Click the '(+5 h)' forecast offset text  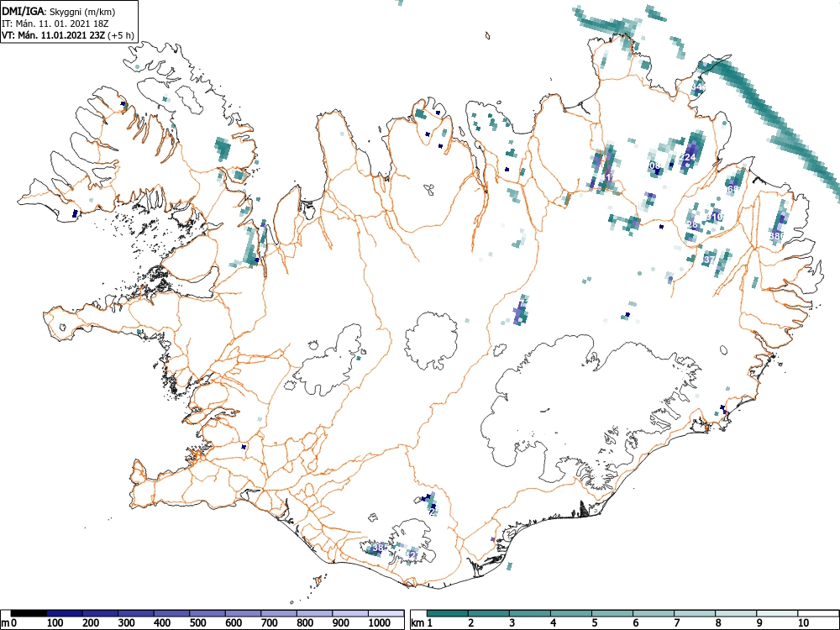pos(120,35)
